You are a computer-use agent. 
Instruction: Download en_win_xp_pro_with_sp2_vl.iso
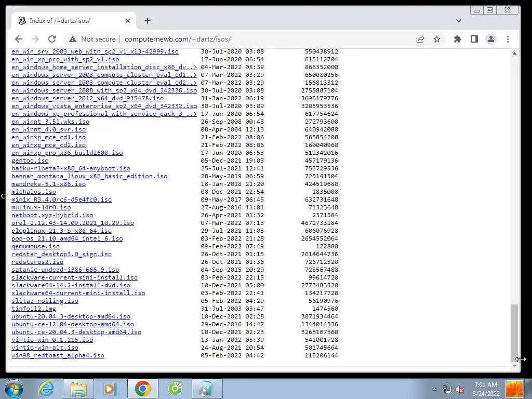click(65, 59)
